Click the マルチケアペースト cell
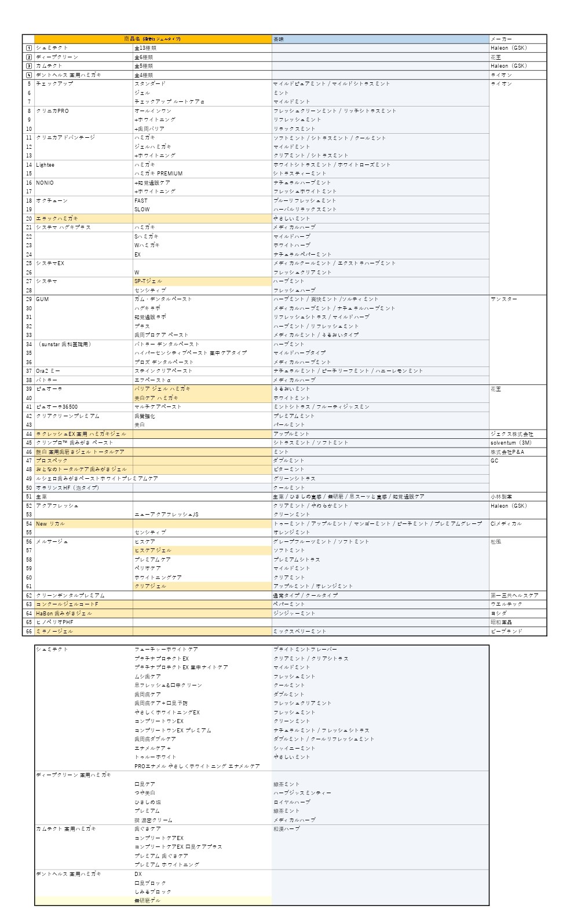Image resolution: width=581 pixels, height=924 pixels. tap(202, 407)
